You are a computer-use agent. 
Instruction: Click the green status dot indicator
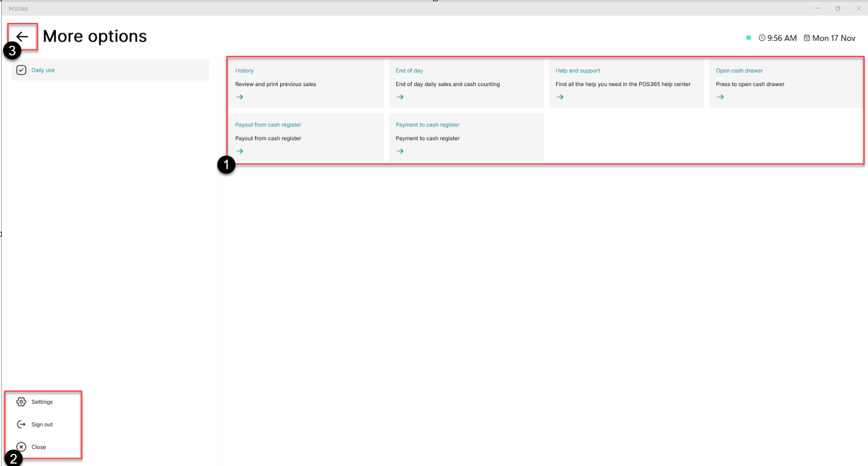click(748, 37)
